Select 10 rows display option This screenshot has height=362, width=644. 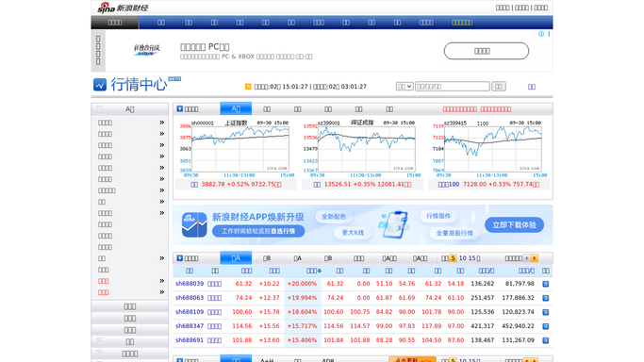pos(462,258)
